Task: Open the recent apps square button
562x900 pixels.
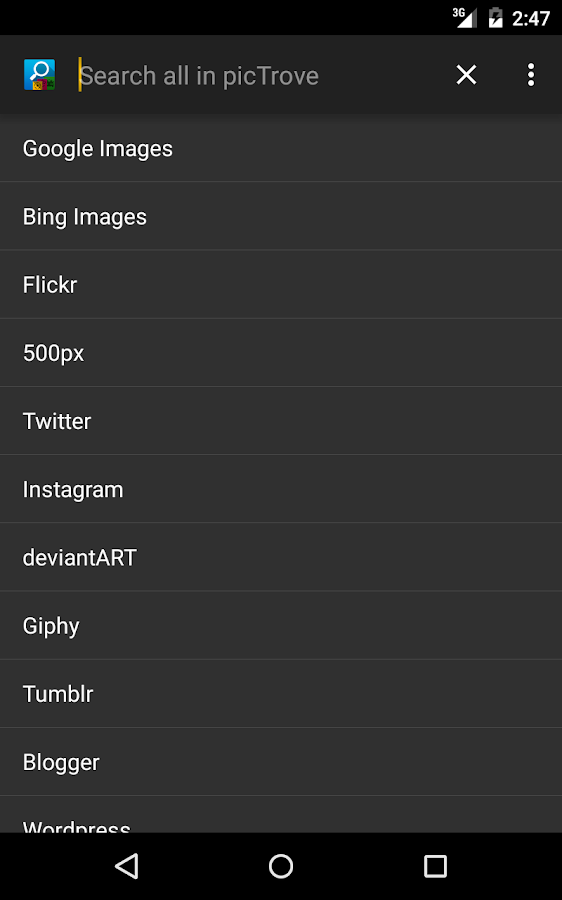Action: pos(435,866)
